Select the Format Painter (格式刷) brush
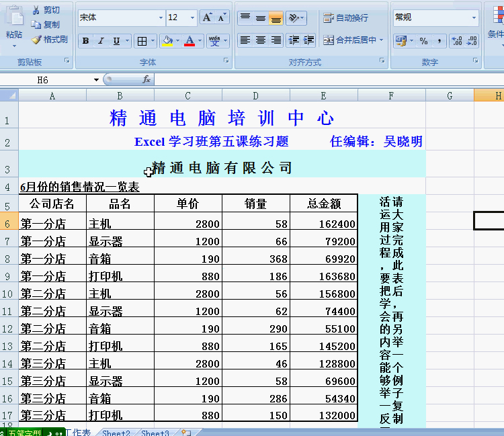This screenshot has height=436, width=504. coord(50,40)
